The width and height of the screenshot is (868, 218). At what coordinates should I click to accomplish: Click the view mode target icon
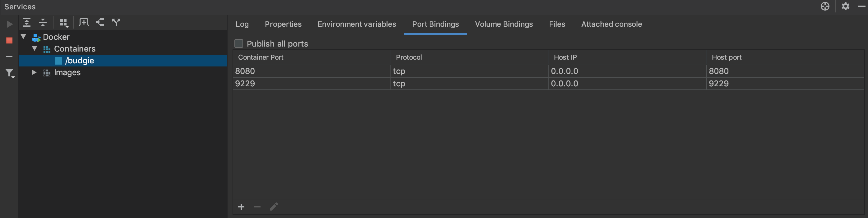(825, 7)
